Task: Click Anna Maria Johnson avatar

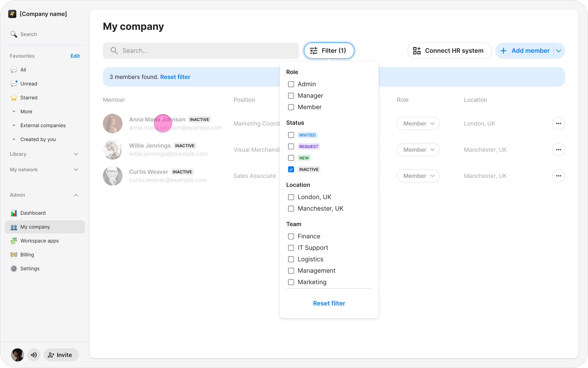Action: [113, 123]
